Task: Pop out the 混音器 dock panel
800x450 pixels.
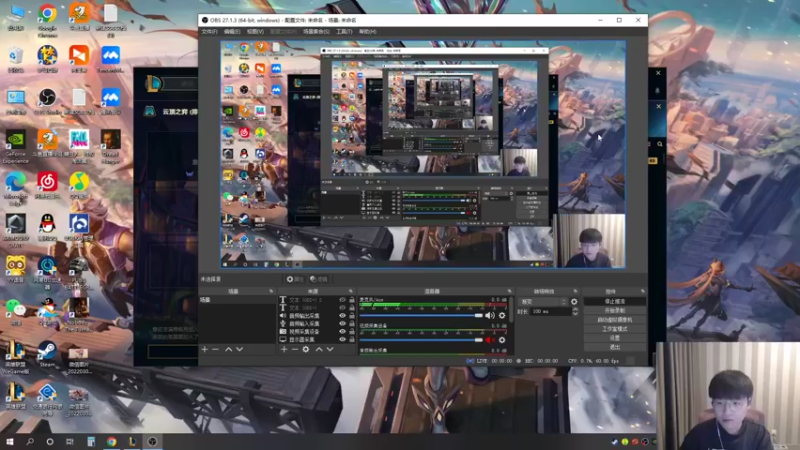Action: click(509, 291)
